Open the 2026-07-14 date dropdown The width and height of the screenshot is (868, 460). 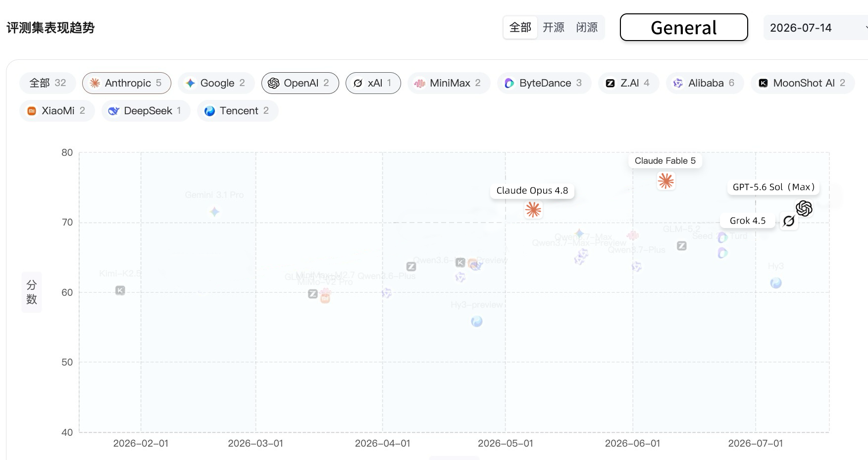tap(816, 28)
